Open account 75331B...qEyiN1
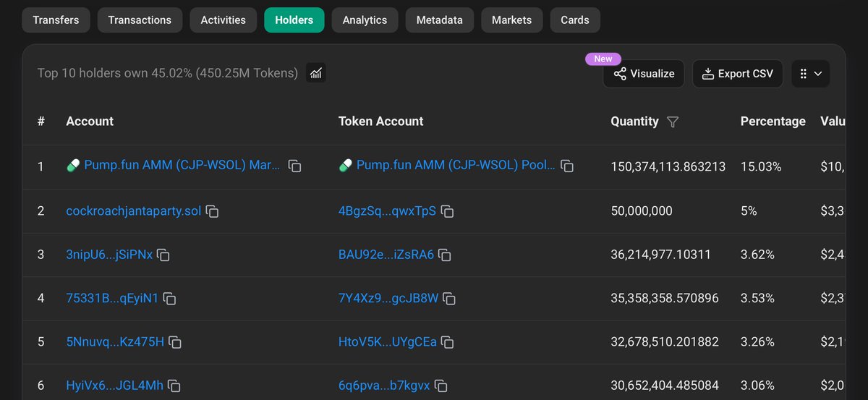 (x=112, y=298)
